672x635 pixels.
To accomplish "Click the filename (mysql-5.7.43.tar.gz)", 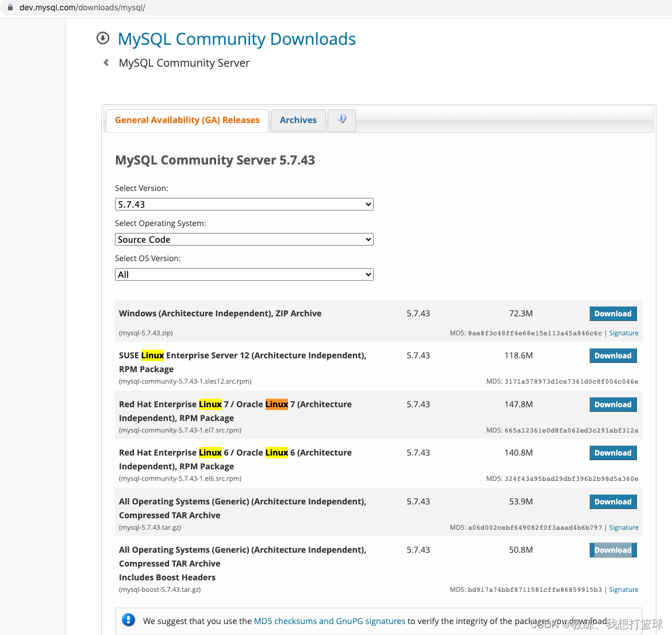I will 150,527.
